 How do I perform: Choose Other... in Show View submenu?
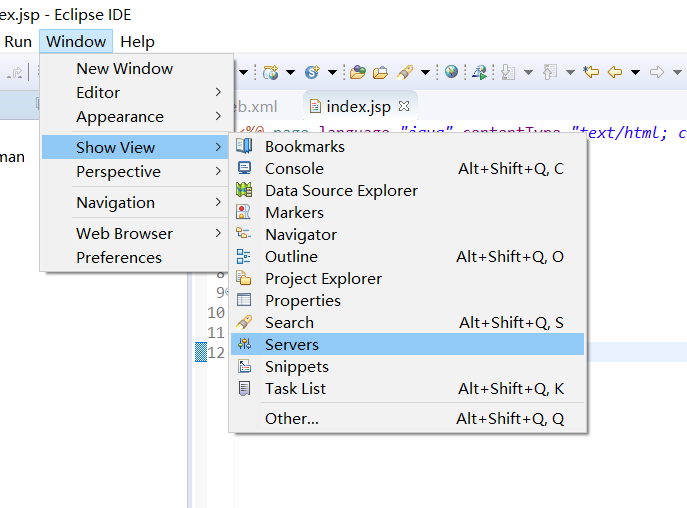(x=407, y=419)
